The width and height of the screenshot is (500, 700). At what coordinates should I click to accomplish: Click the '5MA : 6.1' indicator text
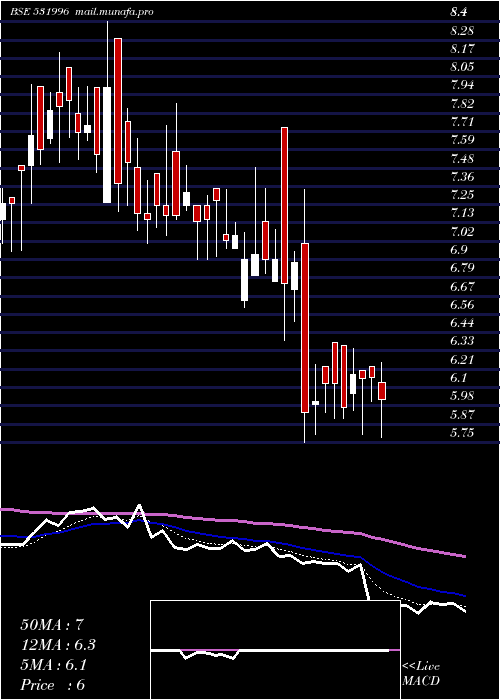[x=54, y=665]
